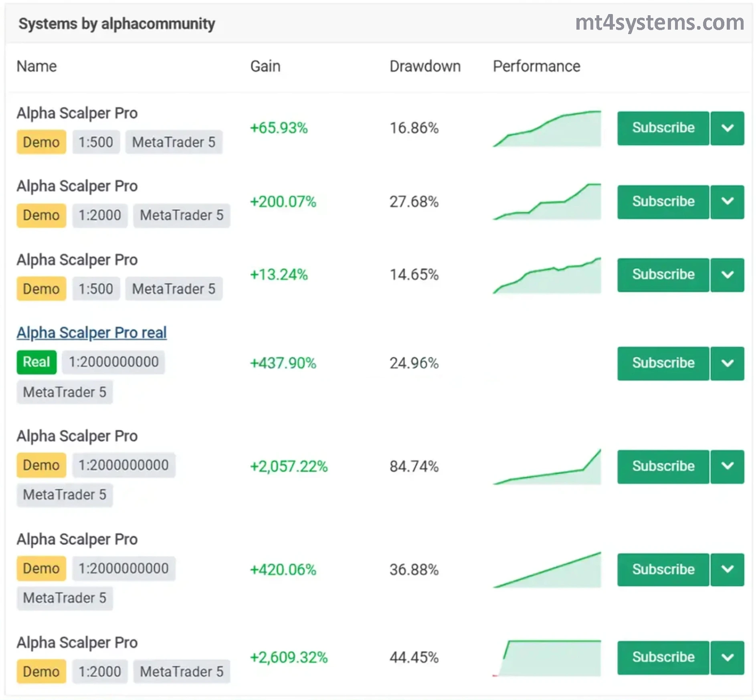Expand subscribe options for Alpha Scalper Pro real
Screen dimensions: 756x700
727,363
